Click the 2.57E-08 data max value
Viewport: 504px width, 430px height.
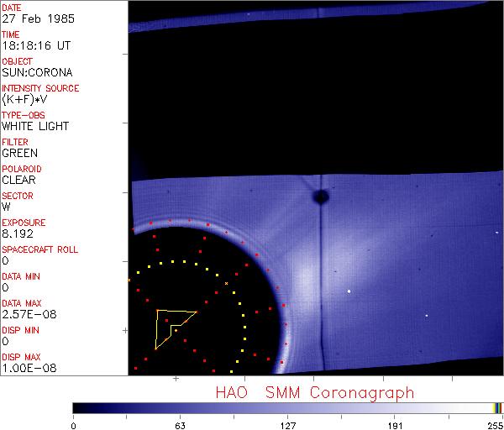tap(26, 315)
